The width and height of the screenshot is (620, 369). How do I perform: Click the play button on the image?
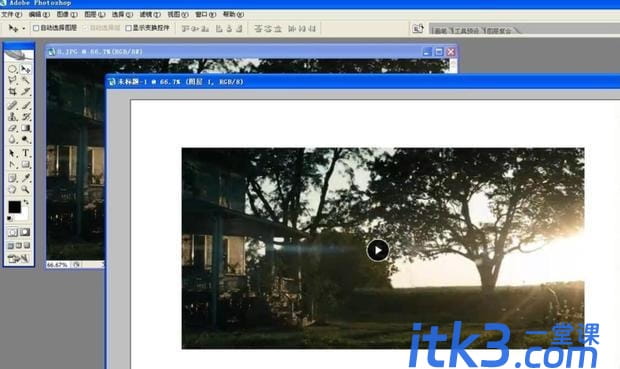click(378, 250)
